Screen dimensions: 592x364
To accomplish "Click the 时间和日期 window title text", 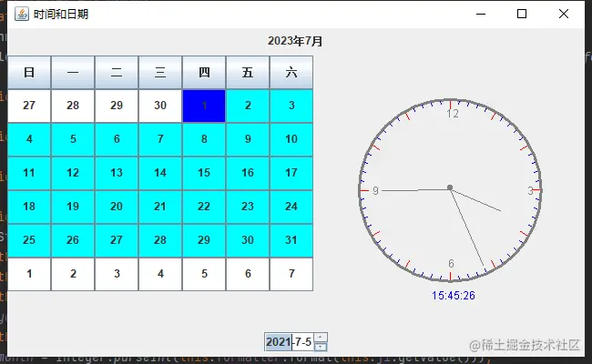I will [61, 15].
